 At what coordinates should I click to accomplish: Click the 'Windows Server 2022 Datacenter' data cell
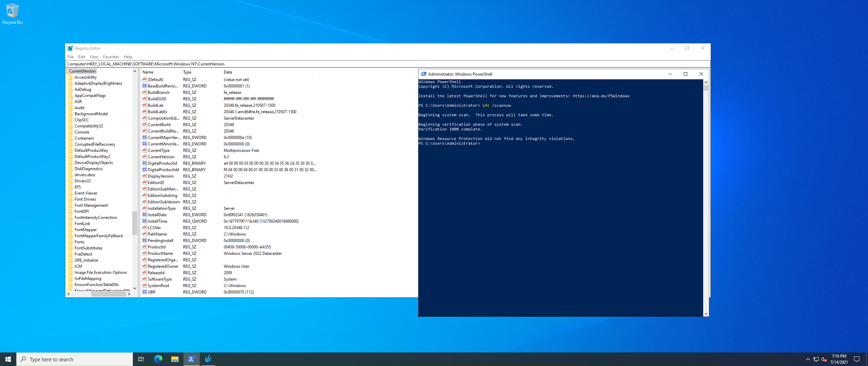click(253, 253)
